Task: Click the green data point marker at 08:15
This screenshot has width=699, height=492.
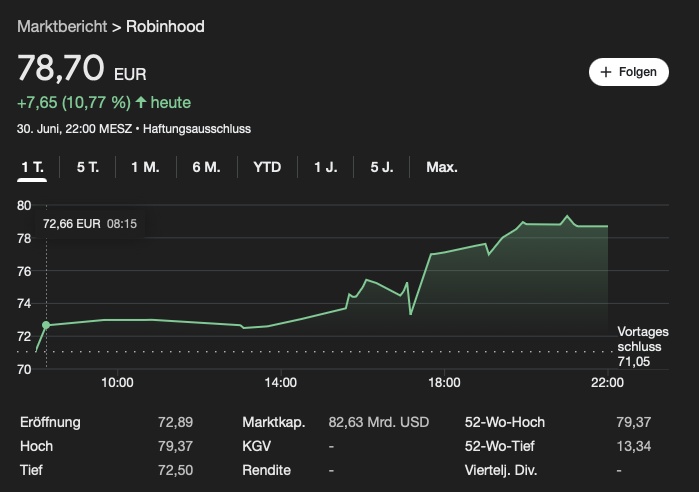Action: (x=46, y=325)
